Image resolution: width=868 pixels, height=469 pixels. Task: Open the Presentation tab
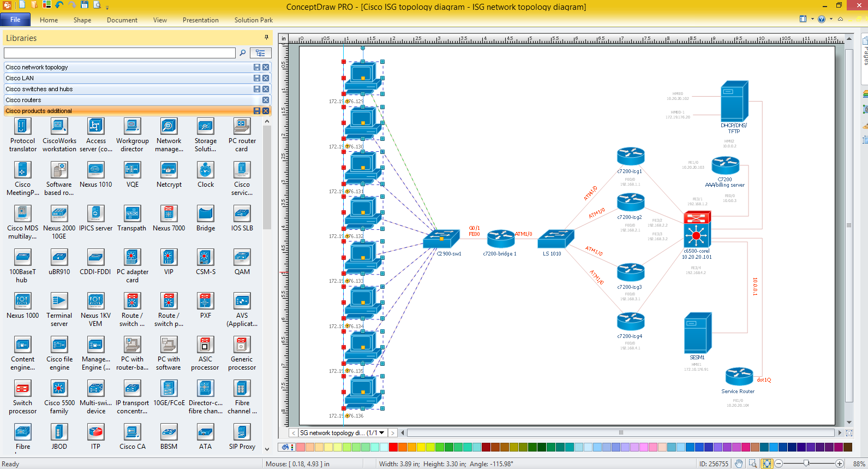click(201, 20)
